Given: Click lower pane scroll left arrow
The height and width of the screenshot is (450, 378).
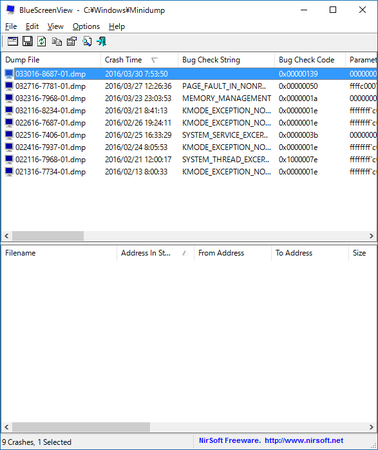Looking at the screenshot, I should point(6,427).
